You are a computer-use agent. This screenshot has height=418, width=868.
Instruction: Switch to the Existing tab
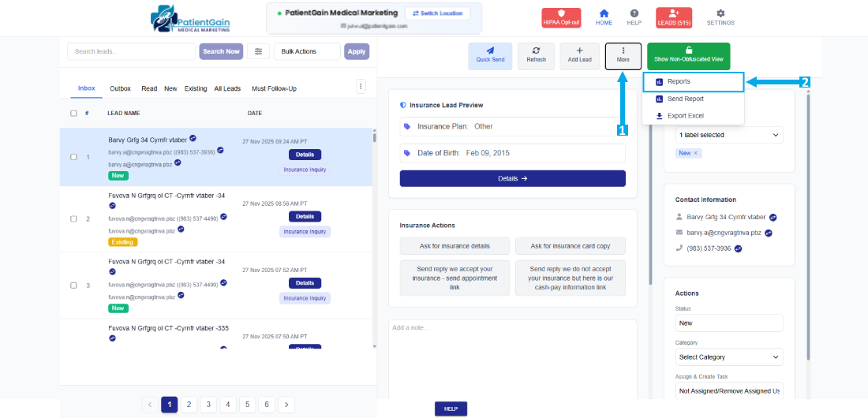coord(196,88)
